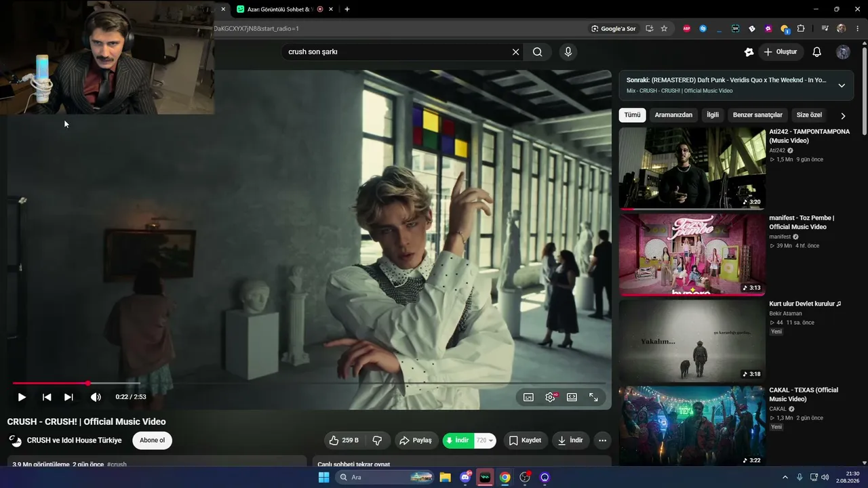Click the gray İndir download button
The image size is (868, 488).
[x=570, y=441]
